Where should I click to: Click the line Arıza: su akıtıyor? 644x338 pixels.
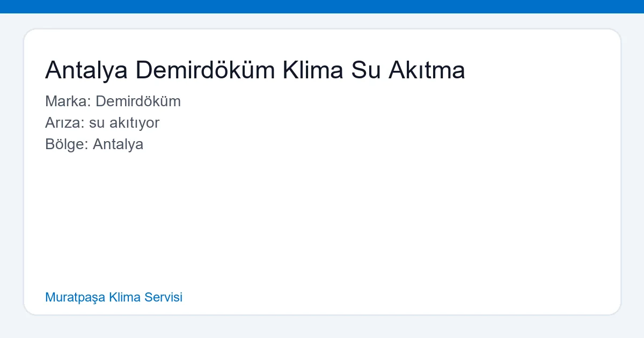pyautogui.click(x=103, y=122)
